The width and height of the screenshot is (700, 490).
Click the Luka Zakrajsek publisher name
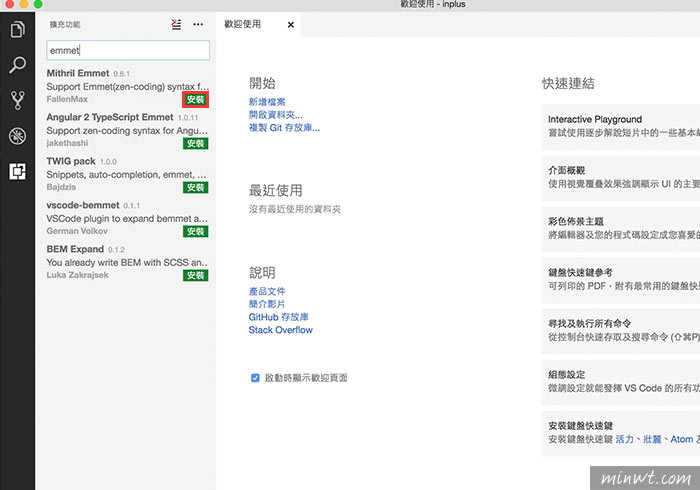pos(77,275)
